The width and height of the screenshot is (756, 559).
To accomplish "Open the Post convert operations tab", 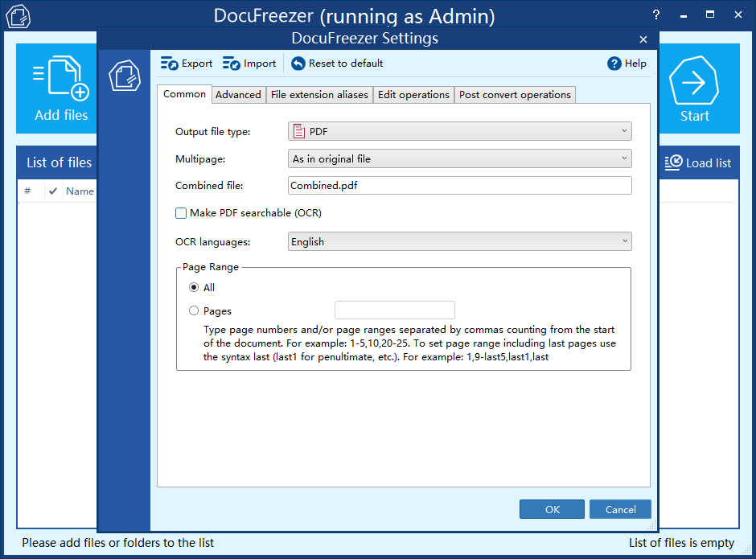I will click(515, 95).
